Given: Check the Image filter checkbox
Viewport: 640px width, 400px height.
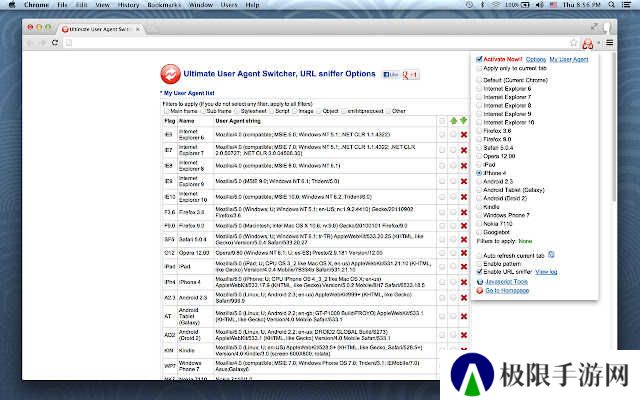Looking at the screenshot, I should pos(294,111).
